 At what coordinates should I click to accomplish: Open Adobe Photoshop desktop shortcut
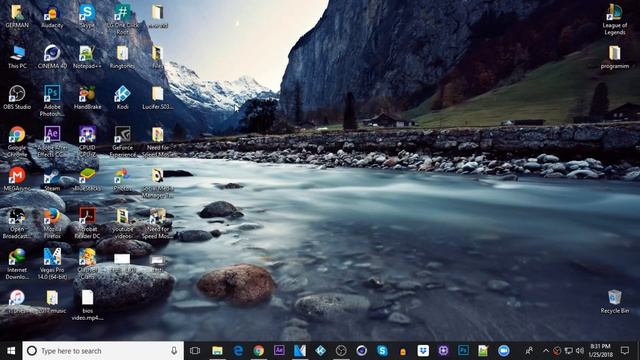pyautogui.click(x=52, y=101)
